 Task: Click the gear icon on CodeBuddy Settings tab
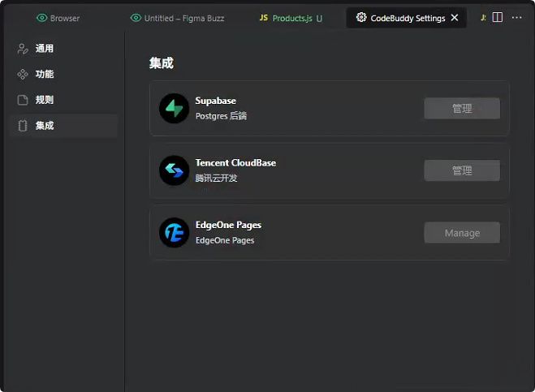pyautogui.click(x=361, y=17)
